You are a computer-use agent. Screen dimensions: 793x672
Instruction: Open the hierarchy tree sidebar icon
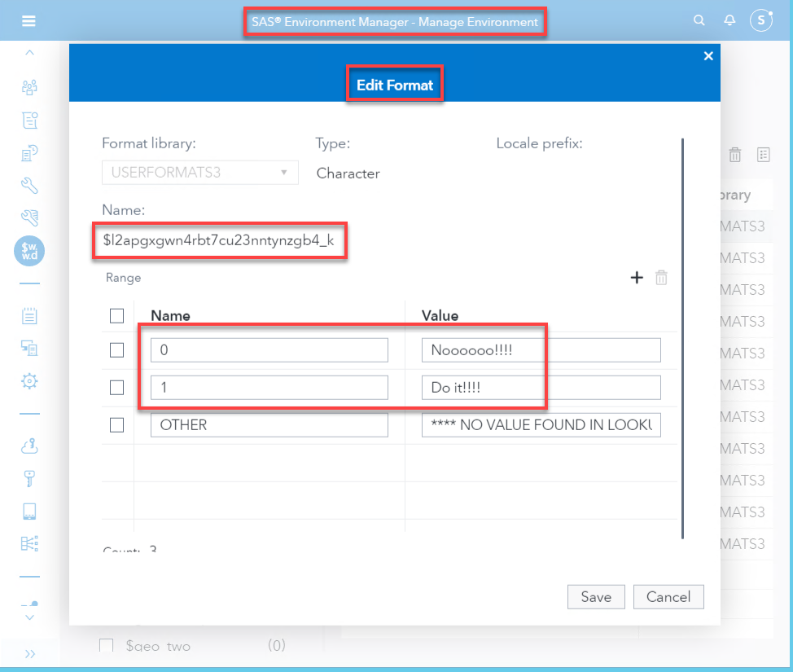pyautogui.click(x=29, y=543)
